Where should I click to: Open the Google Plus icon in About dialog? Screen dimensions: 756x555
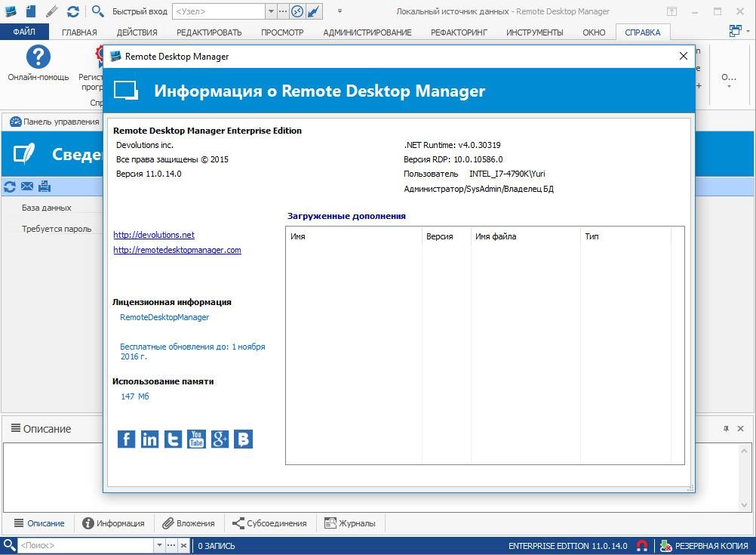(x=220, y=439)
